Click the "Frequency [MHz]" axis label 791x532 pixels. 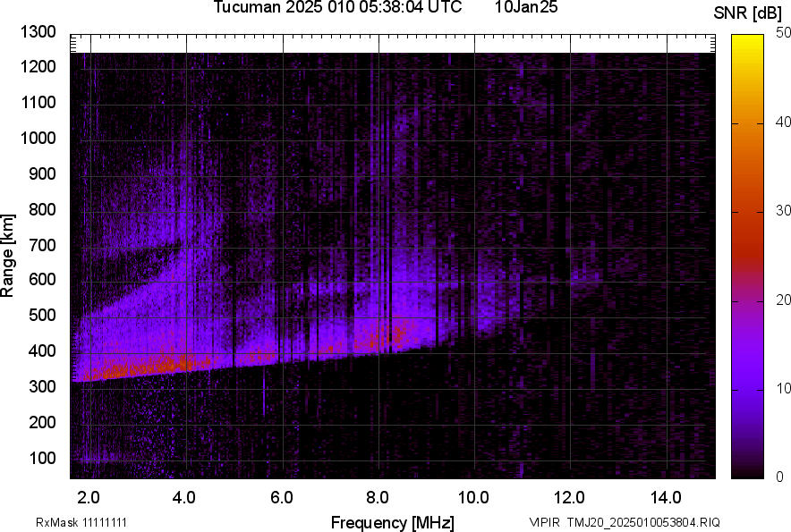pos(392,522)
